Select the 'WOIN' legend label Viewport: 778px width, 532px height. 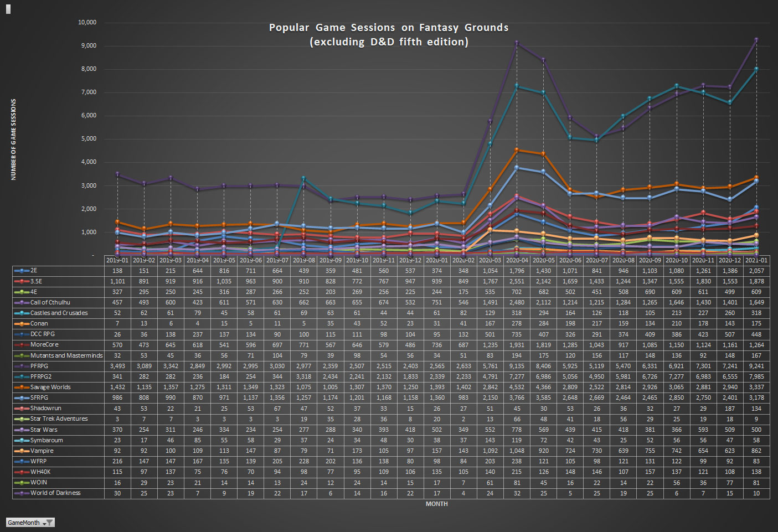click(x=39, y=482)
